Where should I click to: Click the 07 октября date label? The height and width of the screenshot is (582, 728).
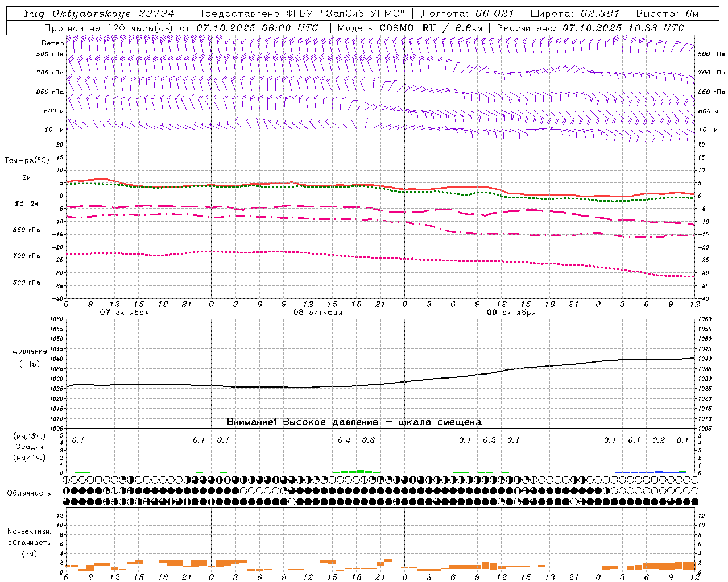(x=125, y=312)
